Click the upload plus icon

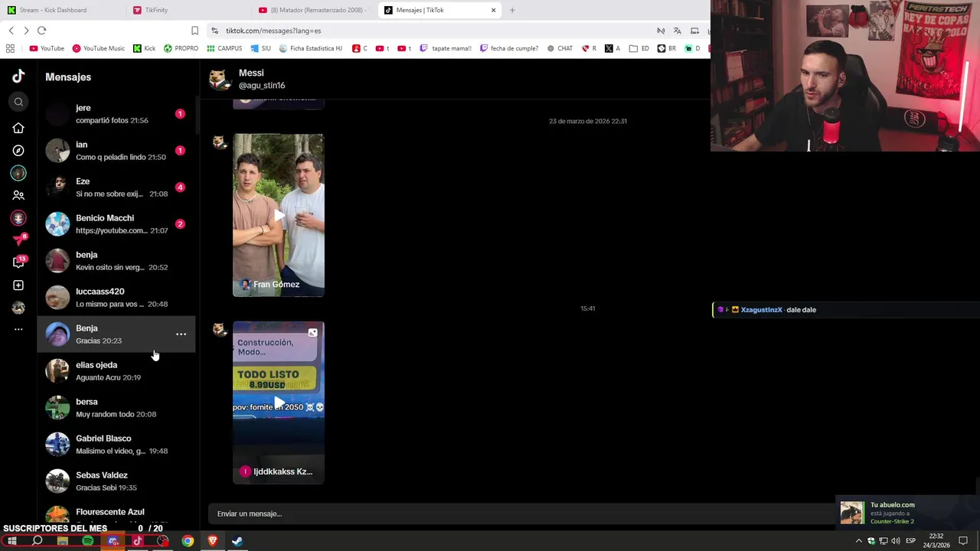18,285
